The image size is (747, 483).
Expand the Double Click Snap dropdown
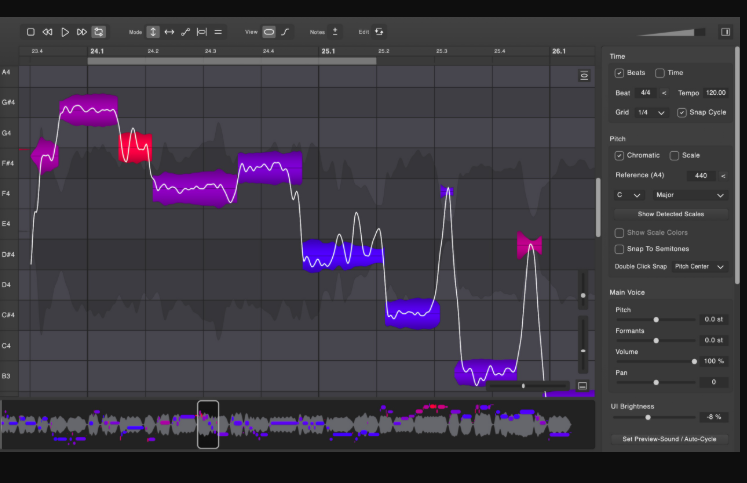tap(700, 267)
